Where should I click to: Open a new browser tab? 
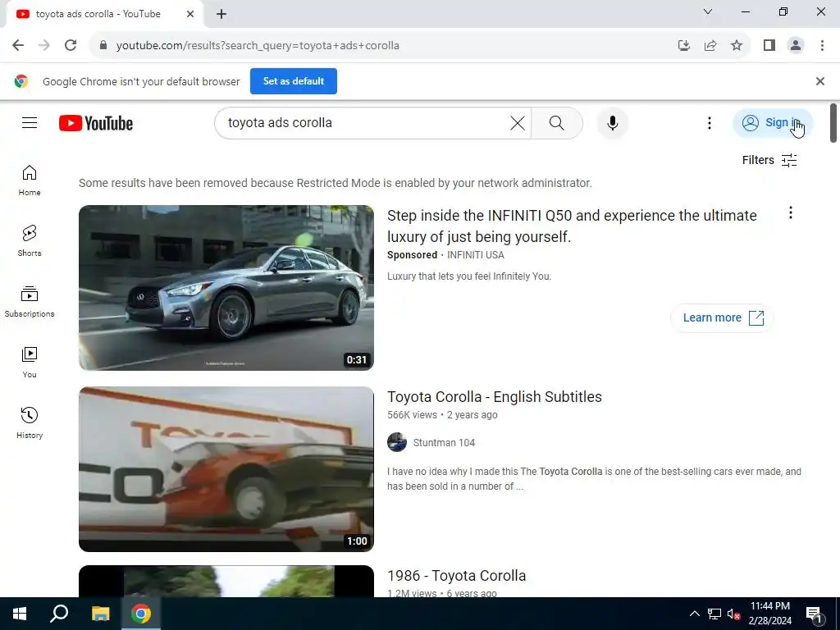221,15
